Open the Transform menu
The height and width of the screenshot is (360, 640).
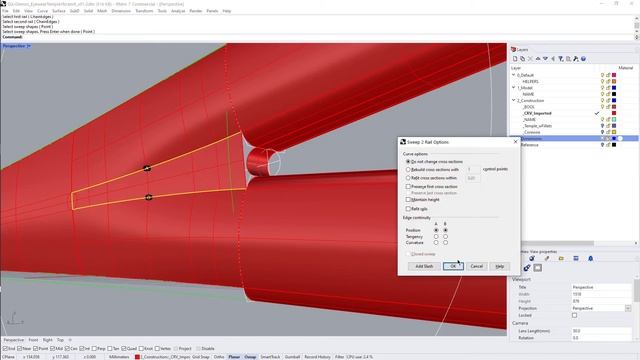(x=144, y=11)
